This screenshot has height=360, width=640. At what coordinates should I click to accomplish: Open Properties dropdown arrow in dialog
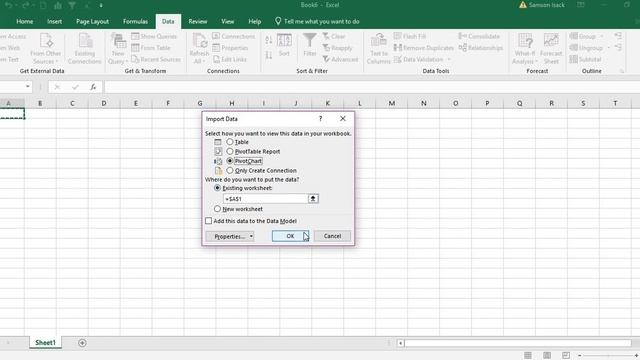click(x=251, y=236)
